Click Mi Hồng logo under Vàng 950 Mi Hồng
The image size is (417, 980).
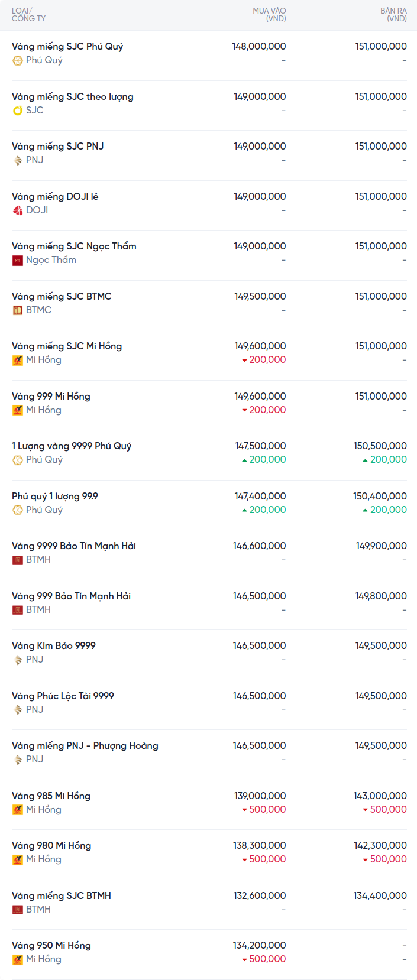(18, 959)
